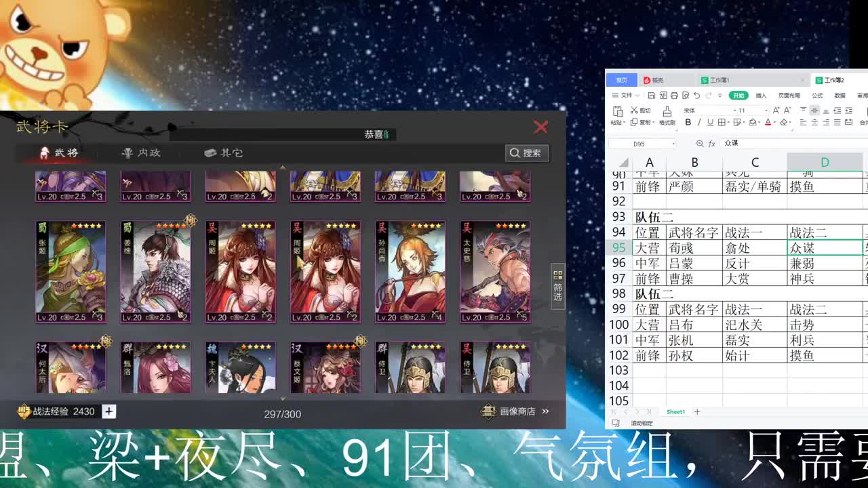Click the increase font size icon
Screen dimensions: 868x488
point(776,110)
